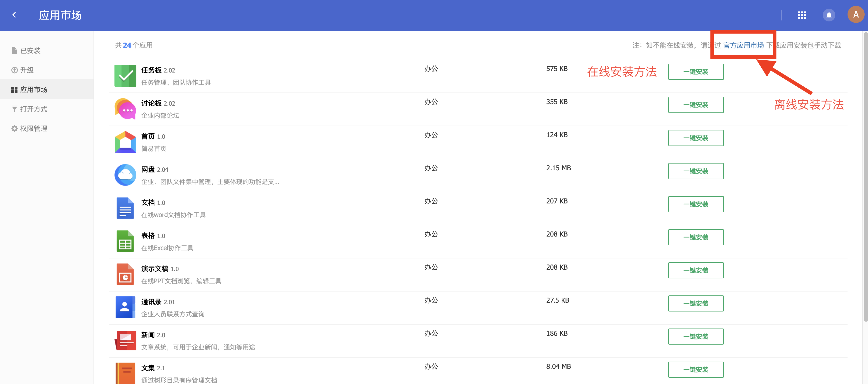
Task: Click the 讨论板 discussion app icon
Action: click(x=125, y=108)
